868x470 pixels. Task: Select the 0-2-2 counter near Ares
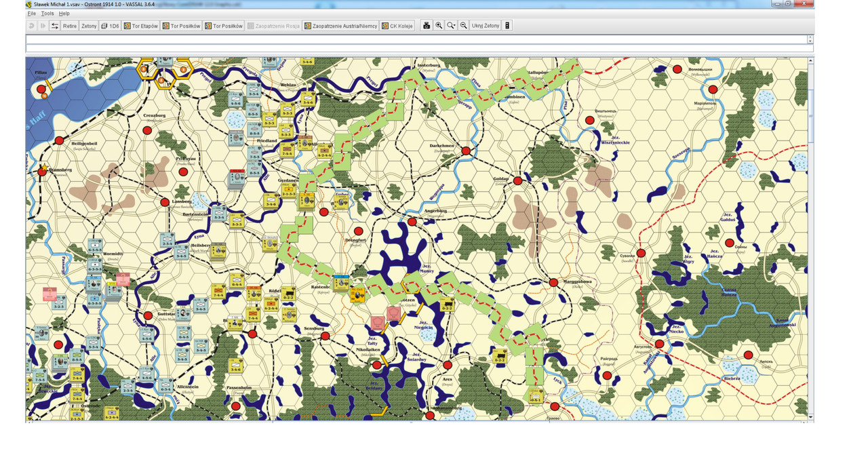[x=500, y=357]
